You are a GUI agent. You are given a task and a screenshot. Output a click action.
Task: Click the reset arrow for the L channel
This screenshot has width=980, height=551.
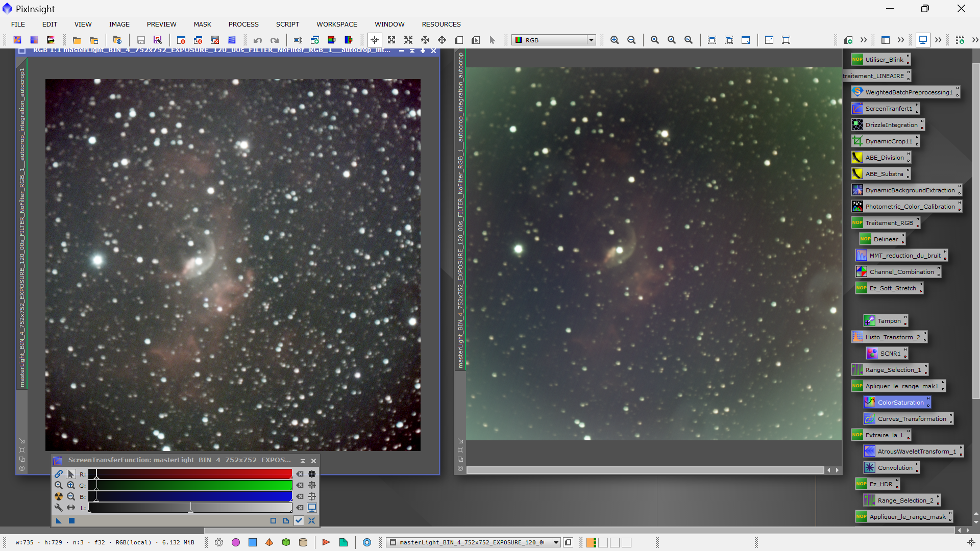point(300,508)
